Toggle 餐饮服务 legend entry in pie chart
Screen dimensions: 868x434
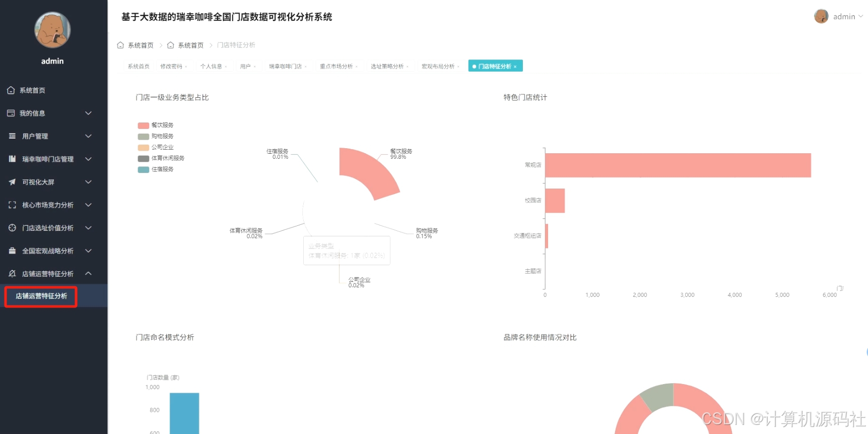[156, 125]
